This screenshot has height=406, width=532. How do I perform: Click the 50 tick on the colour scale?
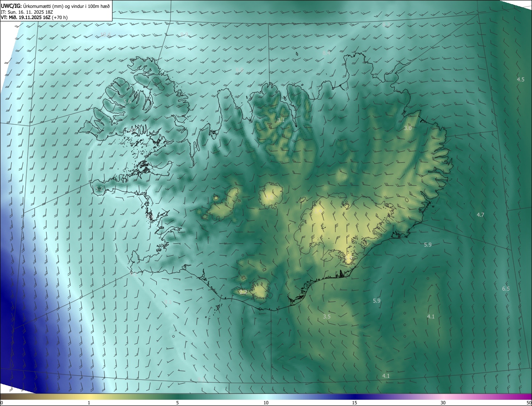tap(529, 403)
